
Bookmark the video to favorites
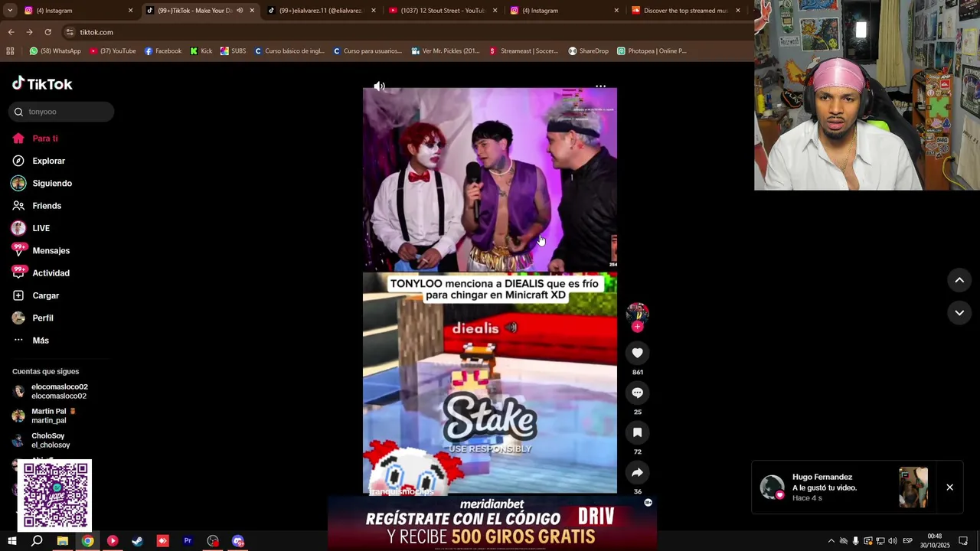coord(637,432)
